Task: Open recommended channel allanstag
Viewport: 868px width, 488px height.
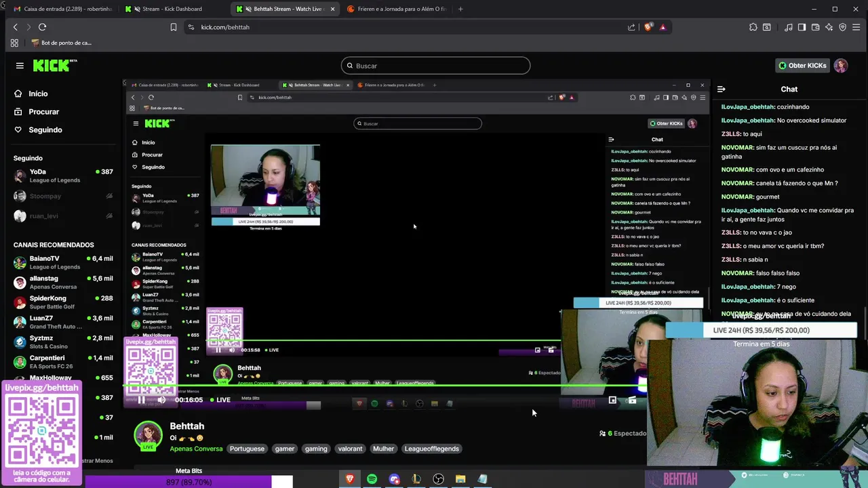Action: click(x=63, y=283)
